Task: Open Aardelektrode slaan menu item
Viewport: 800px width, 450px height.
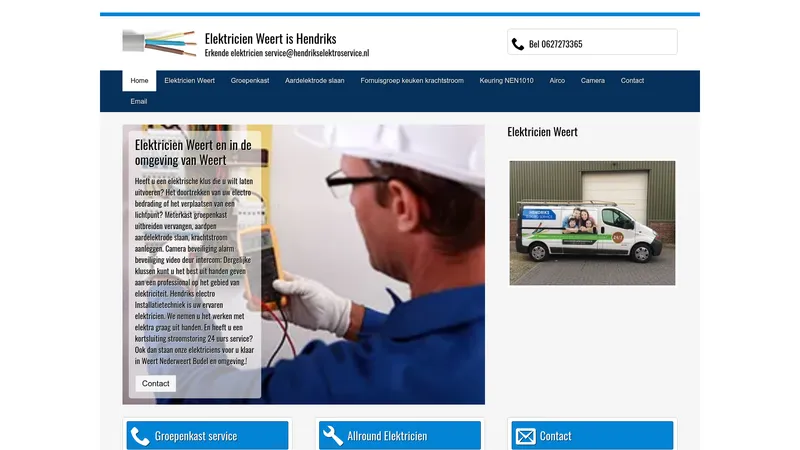Action: coord(314,81)
